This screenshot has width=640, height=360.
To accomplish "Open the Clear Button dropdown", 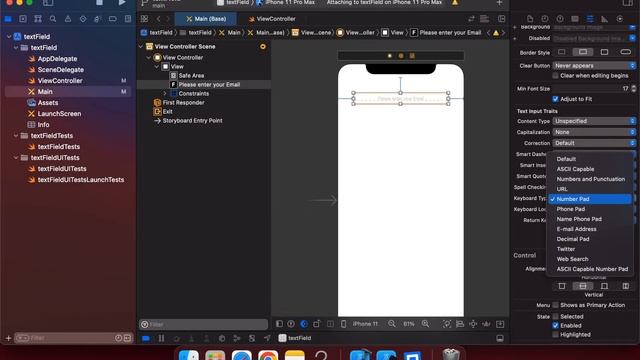I will click(594, 65).
